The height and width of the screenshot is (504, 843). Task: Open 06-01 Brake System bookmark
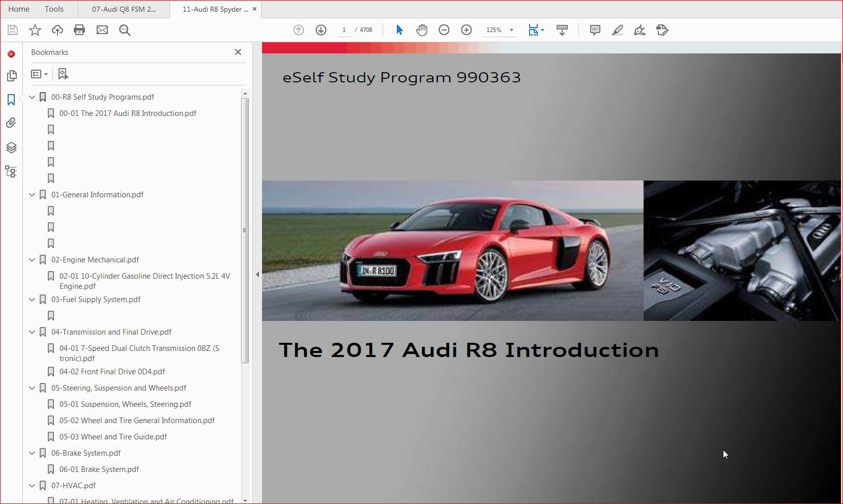point(99,469)
